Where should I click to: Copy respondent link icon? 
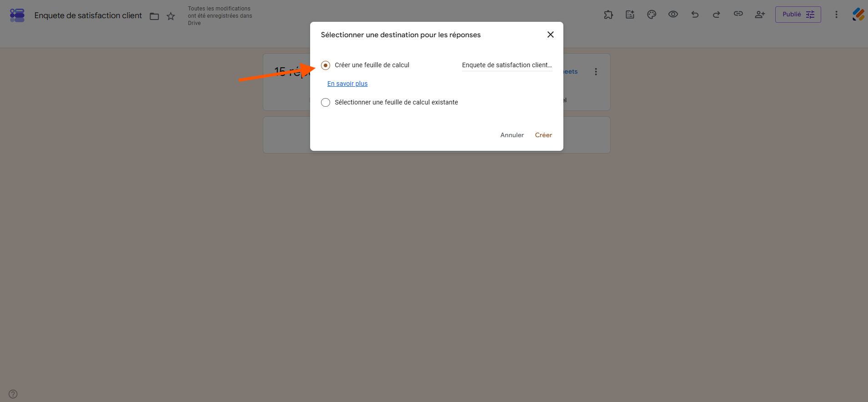pos(738,14)
